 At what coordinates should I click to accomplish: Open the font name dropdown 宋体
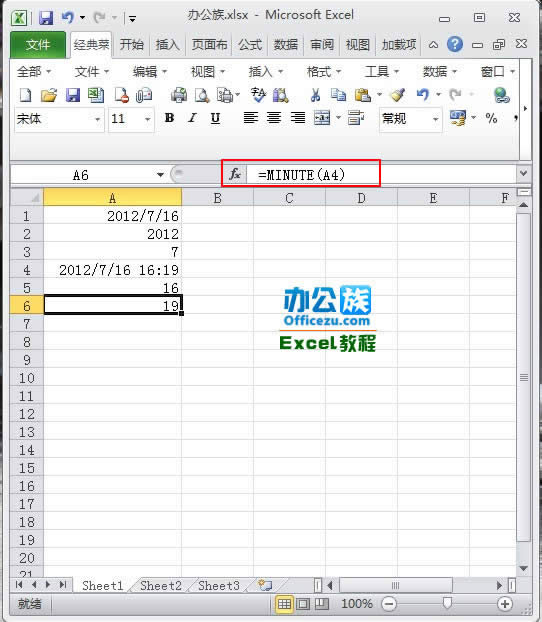coord(97,119)
